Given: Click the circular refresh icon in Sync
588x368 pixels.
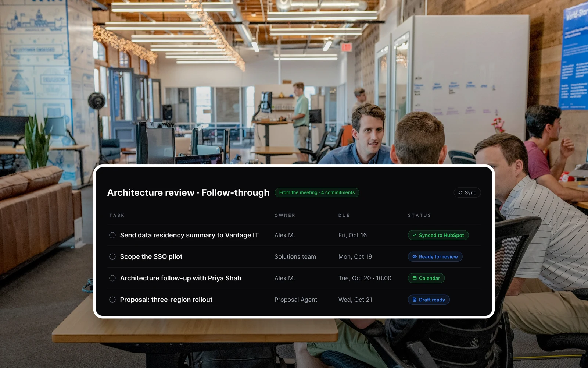Looking at the screenshot, I should [460, 192].
